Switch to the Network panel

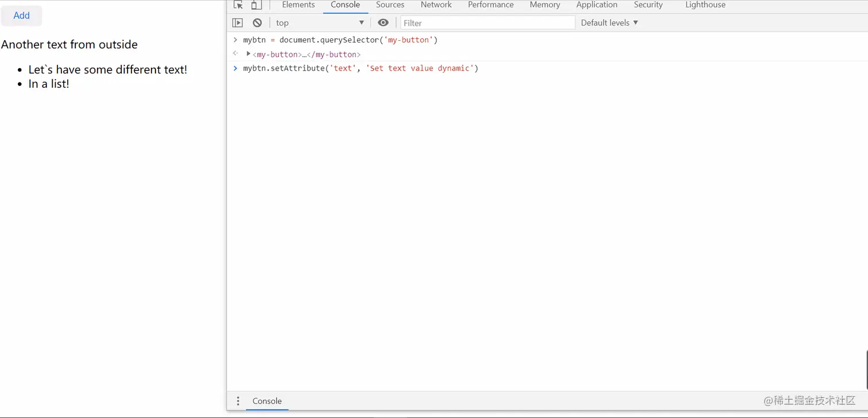(x=436, y=5)
